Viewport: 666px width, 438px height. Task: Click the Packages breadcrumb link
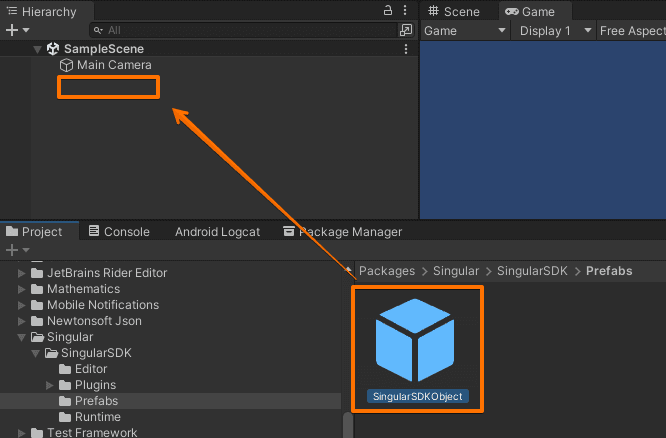386,271
